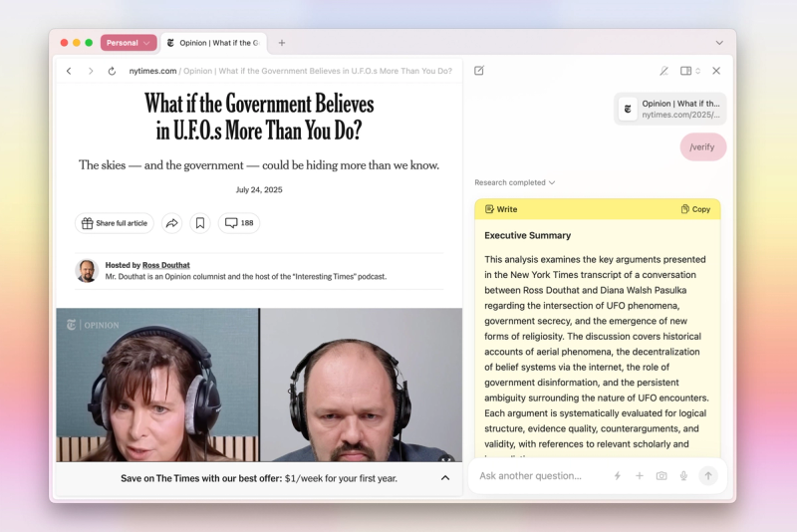
Task: Open a new tab with plus icon
Action: [282, 43]
